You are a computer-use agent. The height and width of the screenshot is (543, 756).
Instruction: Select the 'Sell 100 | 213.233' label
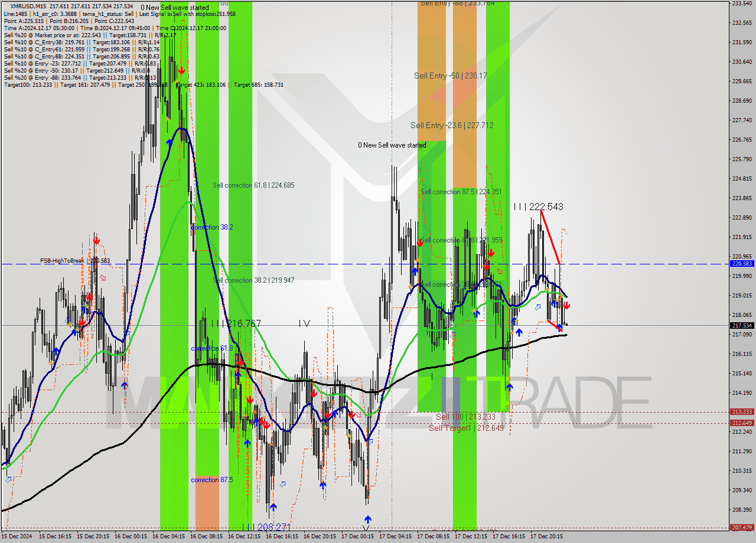click(465, 417)
